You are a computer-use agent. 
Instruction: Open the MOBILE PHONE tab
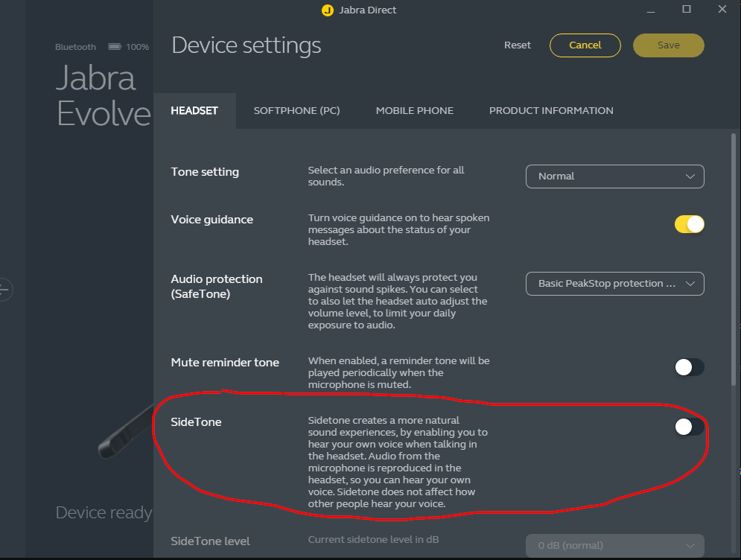(415, 110)
